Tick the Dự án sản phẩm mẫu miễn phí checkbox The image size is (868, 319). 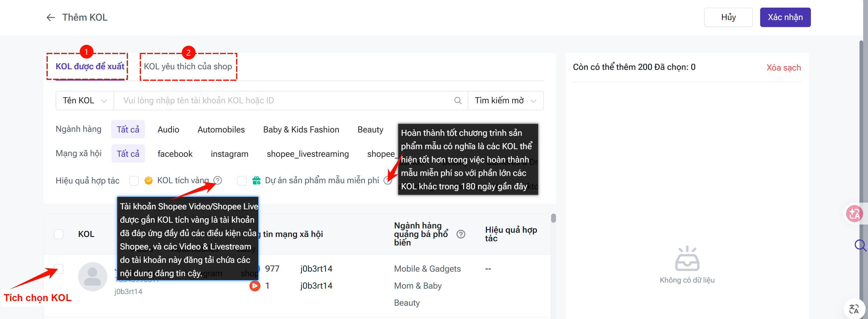pos(242,180)
